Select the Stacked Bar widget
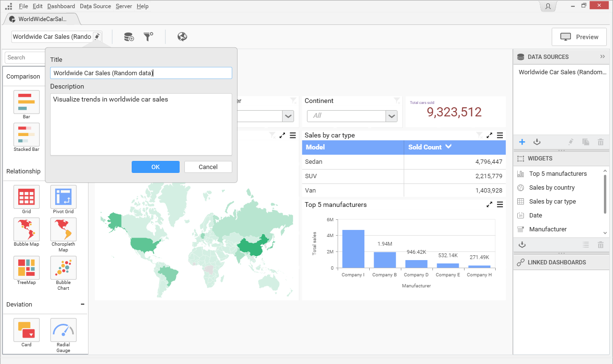Screen dimensions: 613x364 coord(26,135)
